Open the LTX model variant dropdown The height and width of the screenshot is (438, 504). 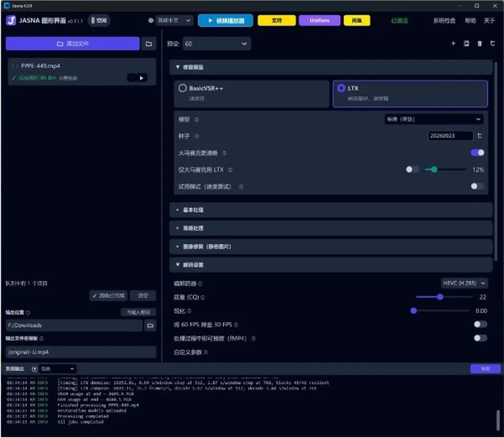(x=434, y=119)
